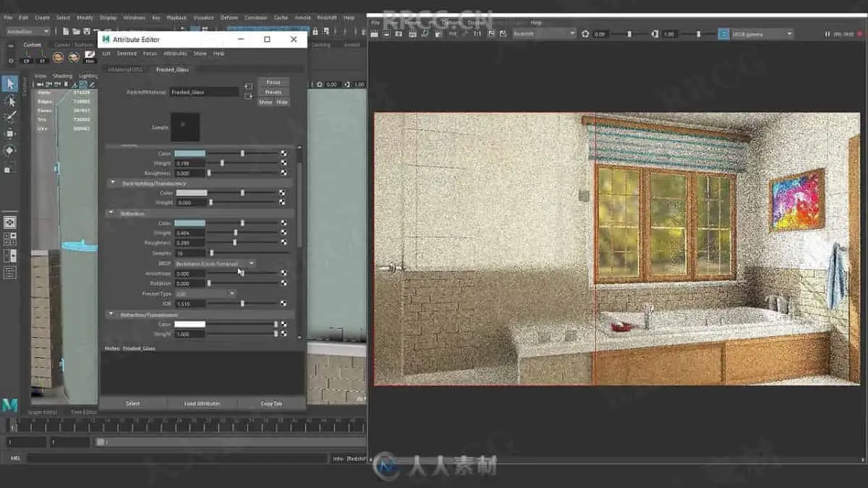Click the Presets button

pos(273,92)
